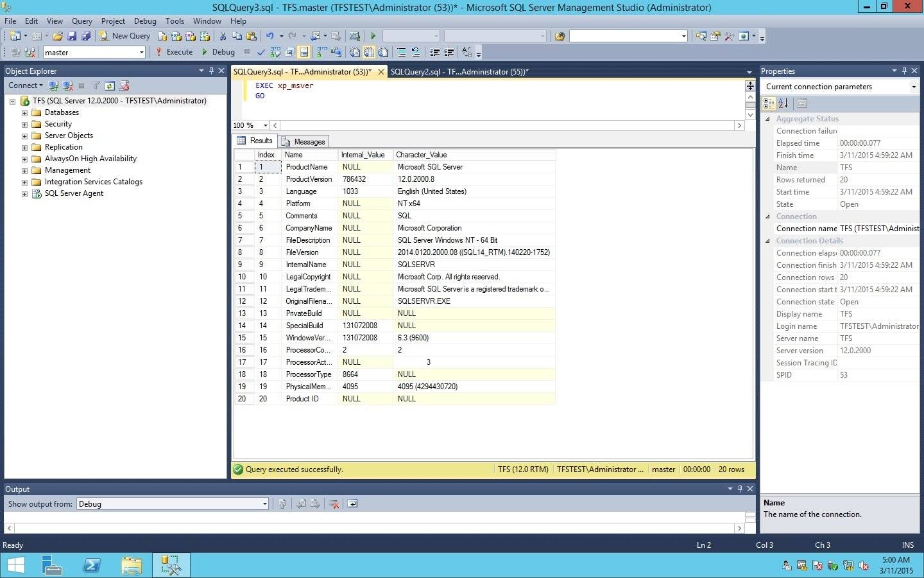The width and height of the screenshot is (924, 578).
Task: Click the Undo arrow icon
Action: [x=270, y=36]
